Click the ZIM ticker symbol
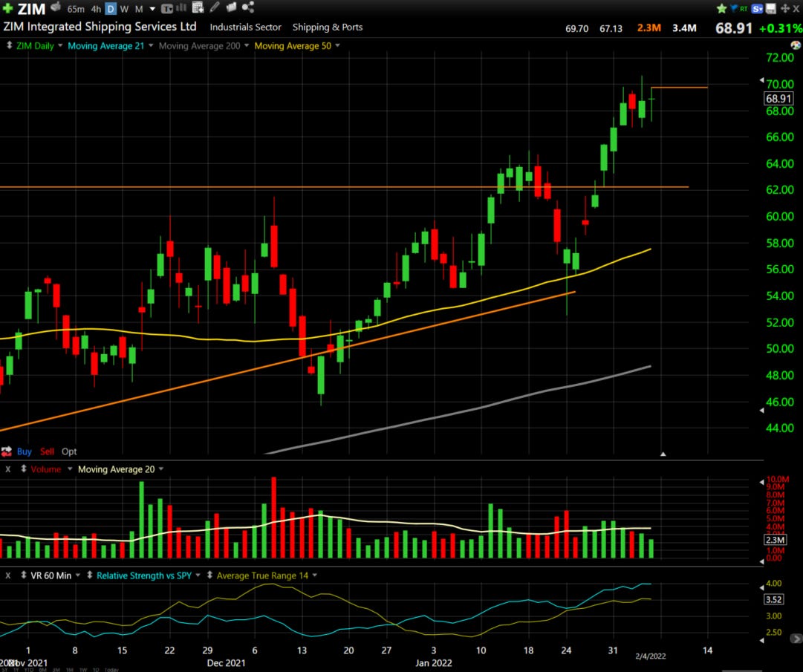This screenshot has width=803, height=672. coord(31,9)
